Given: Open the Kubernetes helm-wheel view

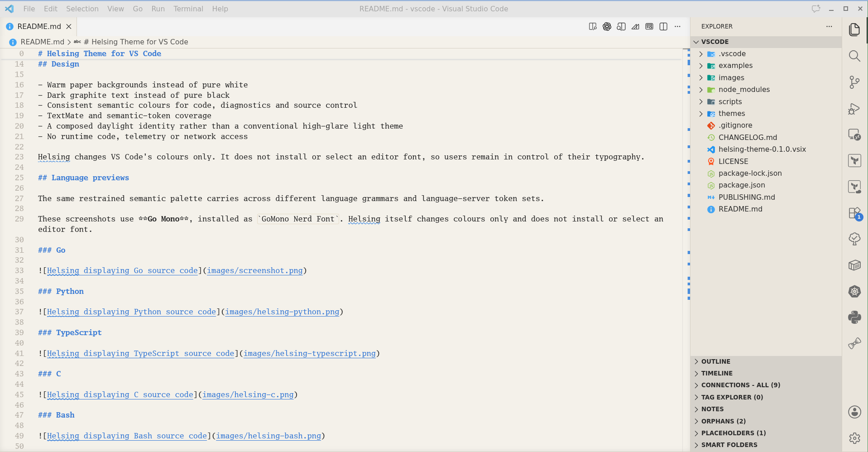Looking at the screenshot, I should (x=854, y=292).
